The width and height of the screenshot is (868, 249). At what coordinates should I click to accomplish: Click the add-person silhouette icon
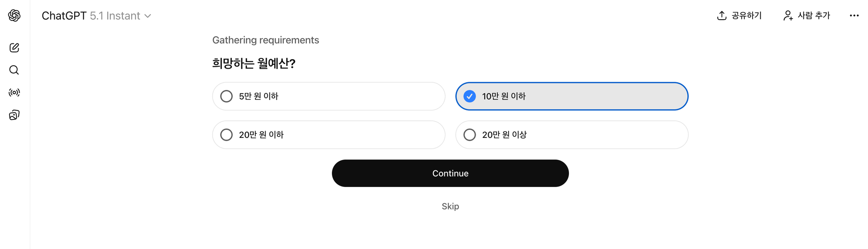click(788, 16)
